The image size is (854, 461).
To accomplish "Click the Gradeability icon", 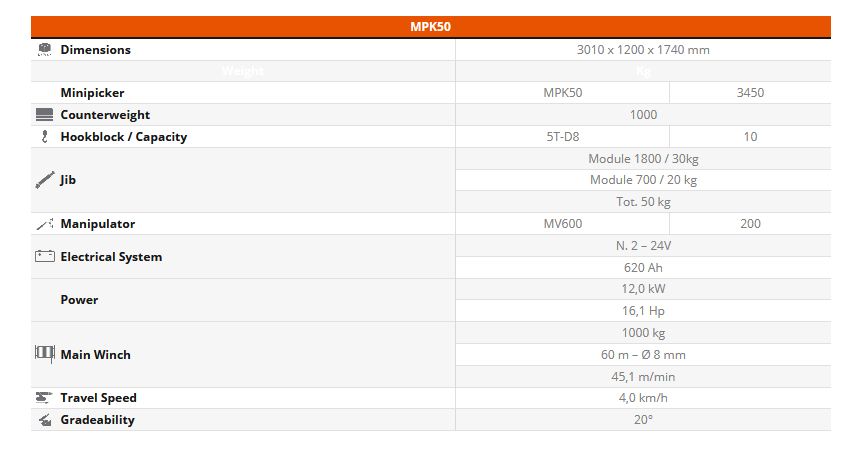I will [x=44, y=420].
